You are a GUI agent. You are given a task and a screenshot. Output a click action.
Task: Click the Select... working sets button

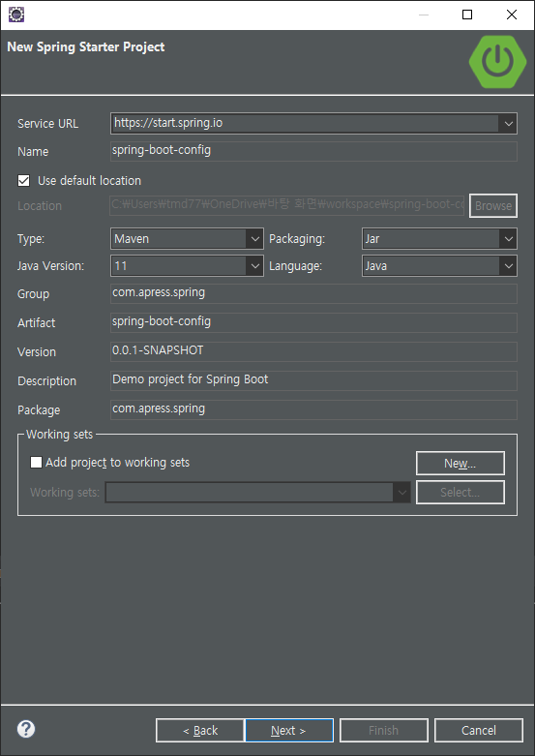(x=461, y=493)
